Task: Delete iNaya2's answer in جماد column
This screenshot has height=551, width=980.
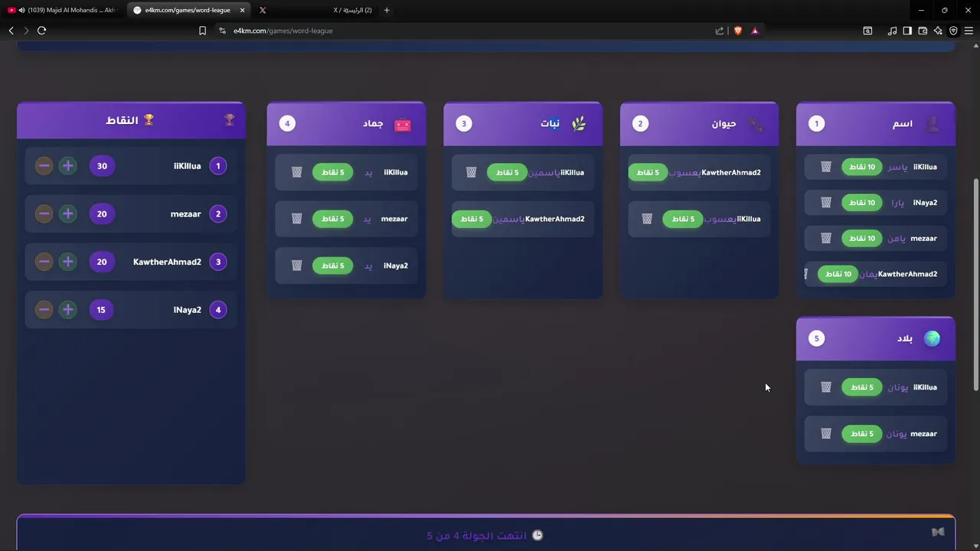Action: [297, 266]
